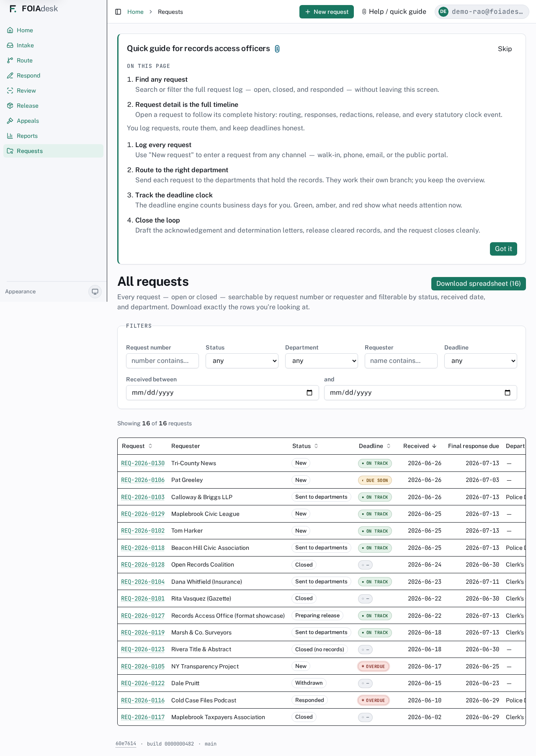Open request REQ-2026-0116
Screen dimensions: 536x756
point(143,700)
